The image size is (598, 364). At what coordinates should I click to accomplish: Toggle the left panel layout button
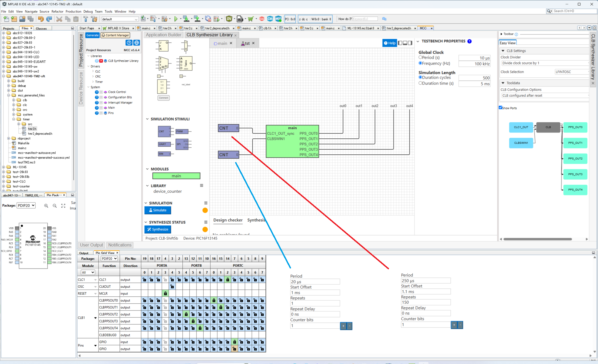(x=400, y=43)
